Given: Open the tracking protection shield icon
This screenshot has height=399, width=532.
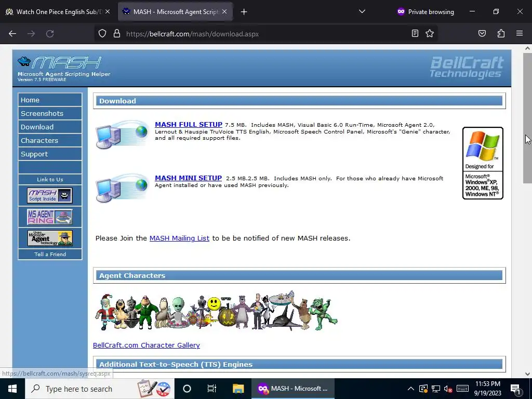Looking at the screenshot, I should pos(102,34).
